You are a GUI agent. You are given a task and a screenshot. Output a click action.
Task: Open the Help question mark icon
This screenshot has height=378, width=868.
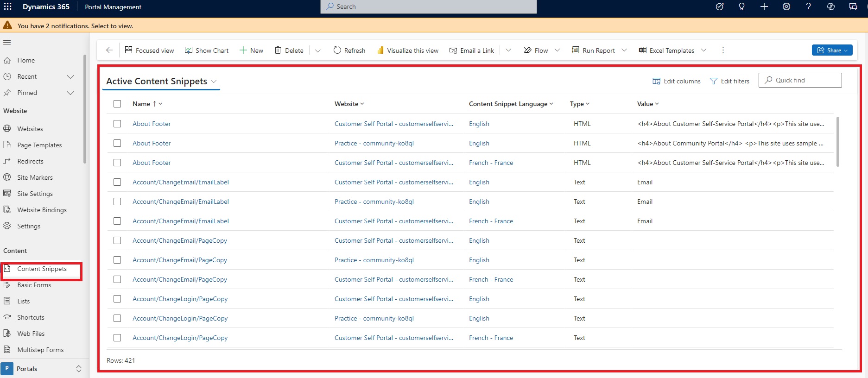coord(808,6)
